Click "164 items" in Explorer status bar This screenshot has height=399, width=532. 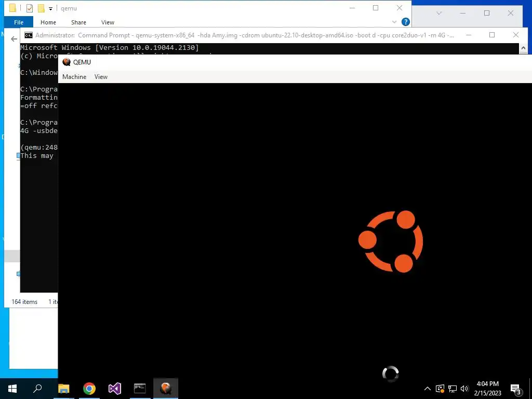(x=24, y=302)
